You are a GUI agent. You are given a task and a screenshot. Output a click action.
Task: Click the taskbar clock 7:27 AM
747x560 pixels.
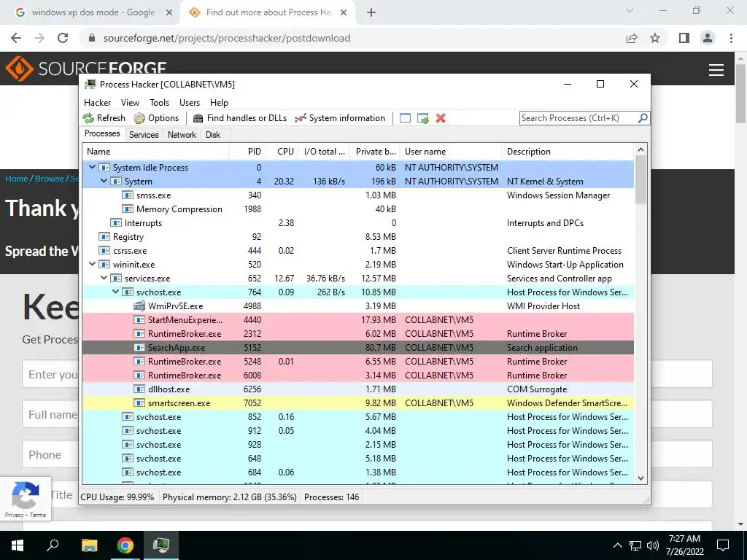coord(684,539)
